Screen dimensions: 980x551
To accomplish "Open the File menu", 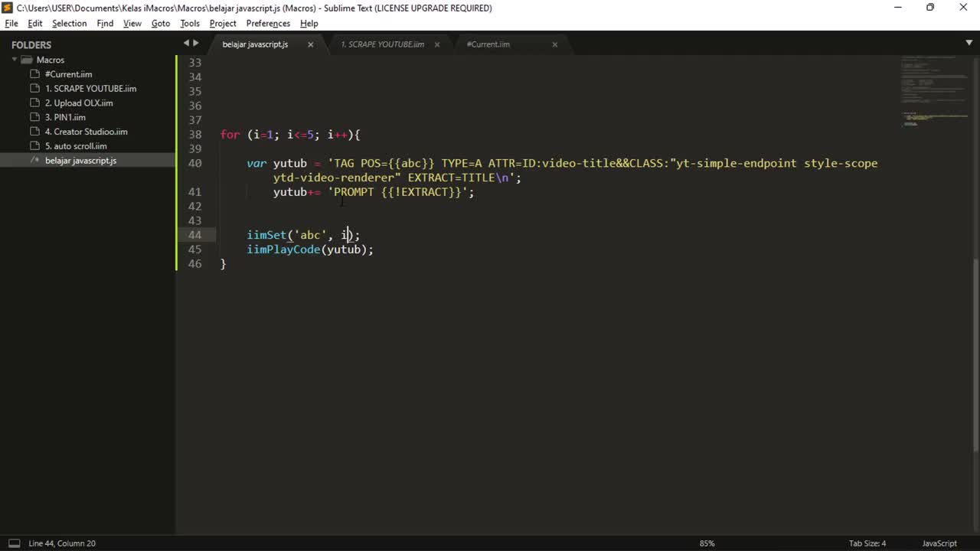I will (11, 24).
